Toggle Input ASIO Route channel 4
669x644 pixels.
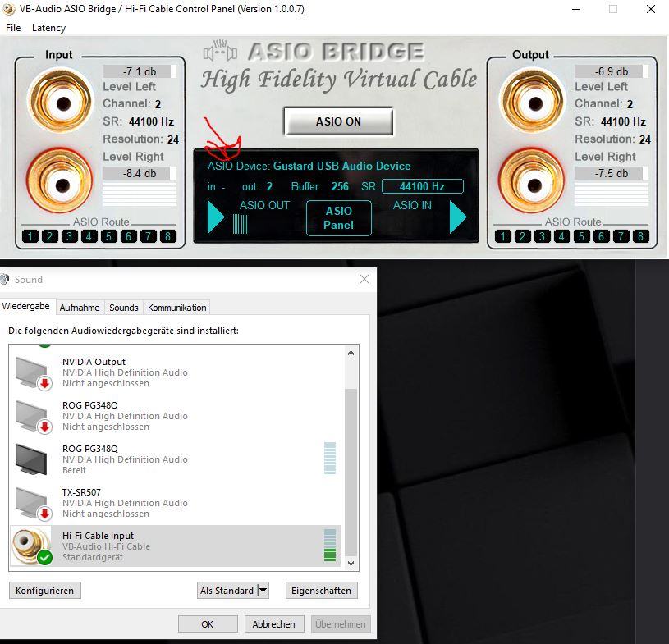pyautogui.click(x=89, y=236)
